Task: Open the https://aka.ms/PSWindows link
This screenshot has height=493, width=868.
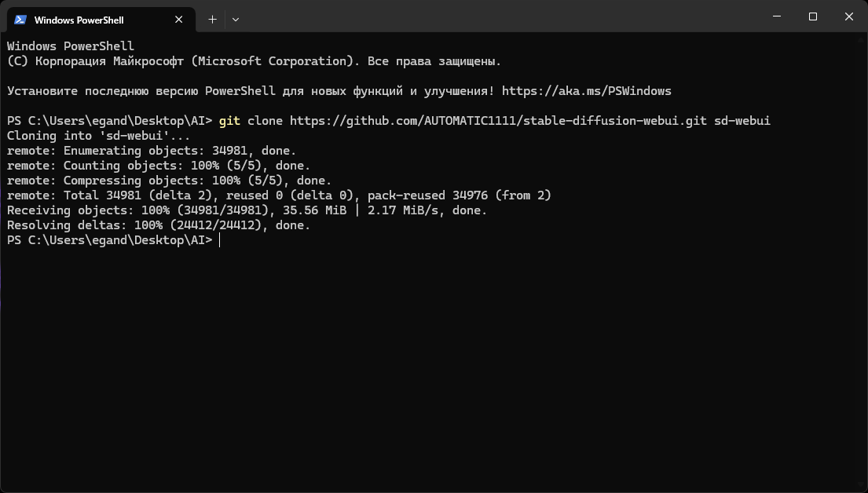Action: click(586, 91)
